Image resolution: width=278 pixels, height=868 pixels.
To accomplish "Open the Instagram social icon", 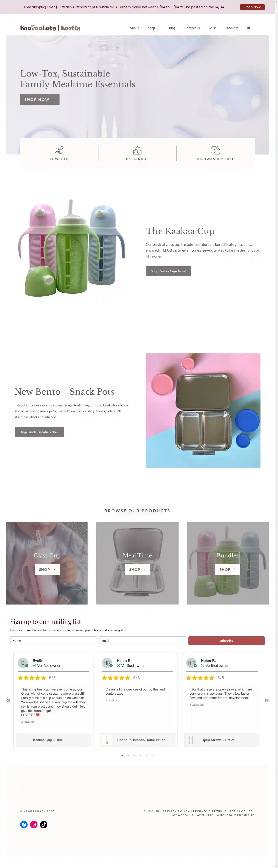I will click(x=34, y=825).
